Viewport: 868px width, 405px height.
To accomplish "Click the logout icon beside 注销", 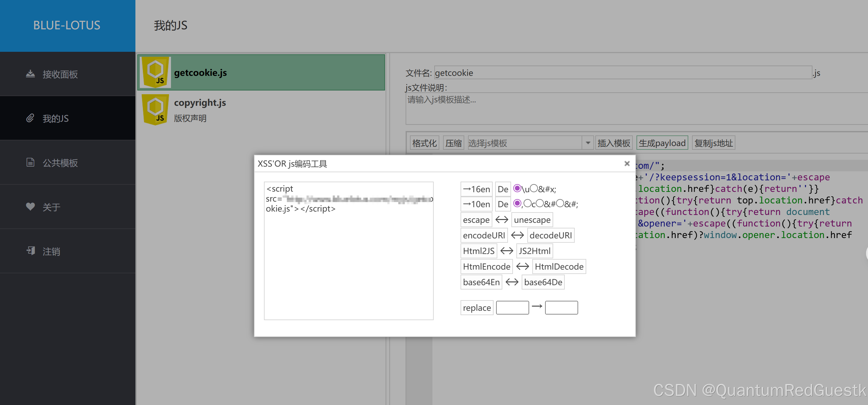I will tap(30, 251).
